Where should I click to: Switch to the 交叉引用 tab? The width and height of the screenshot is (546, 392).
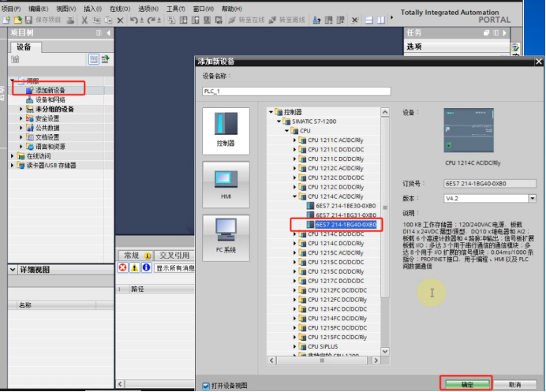(x=174, y=256)
